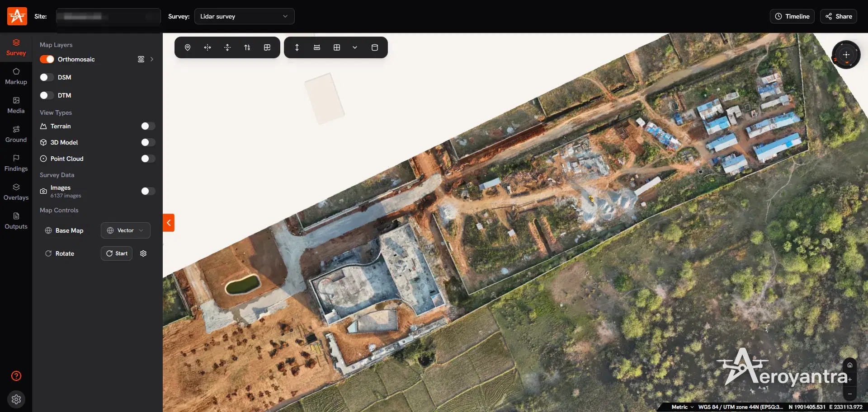This screenshot has width=868, height=412.
Task: Open Rotate settings gear icon
Action: [143, 253]
